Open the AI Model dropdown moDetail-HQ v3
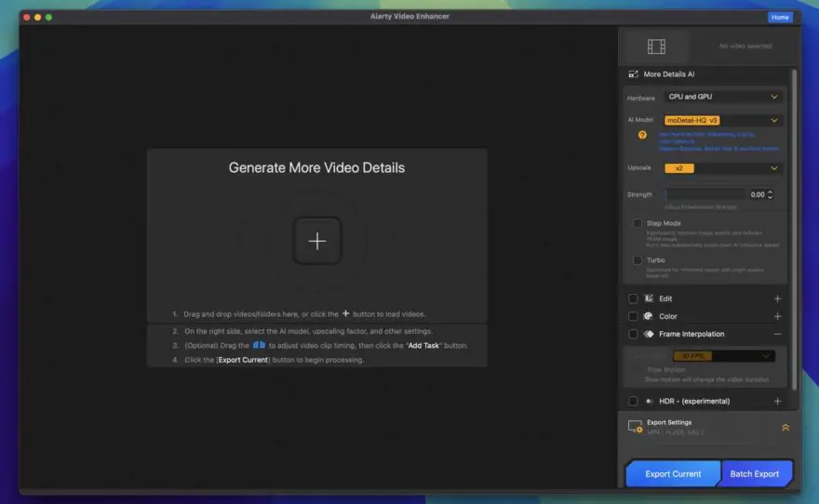This screenshot has height=504, width=819. [x=723, y=121]
